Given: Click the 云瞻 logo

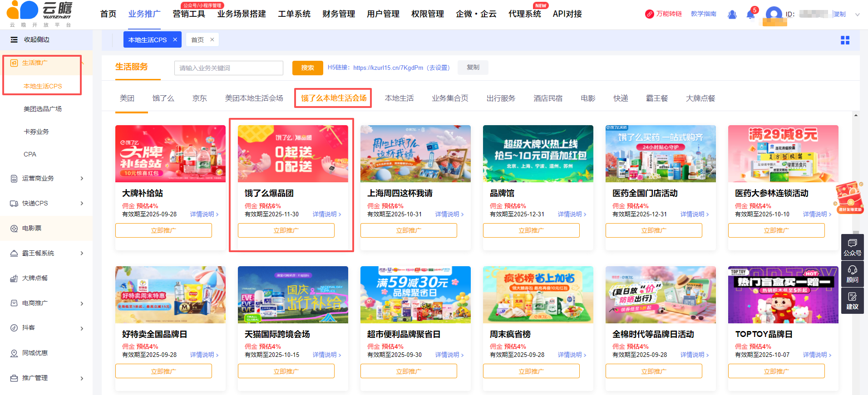Looking at the screenshot, I should pos(39,15).
